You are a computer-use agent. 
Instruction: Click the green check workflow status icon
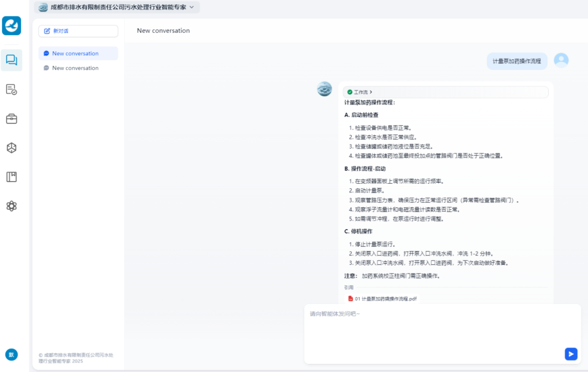350,92
